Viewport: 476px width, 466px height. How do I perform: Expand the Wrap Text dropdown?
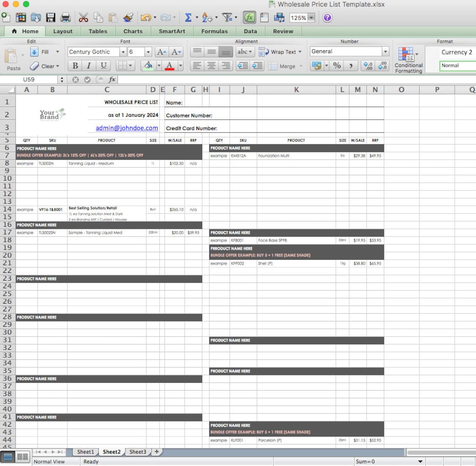click(300, 52)
